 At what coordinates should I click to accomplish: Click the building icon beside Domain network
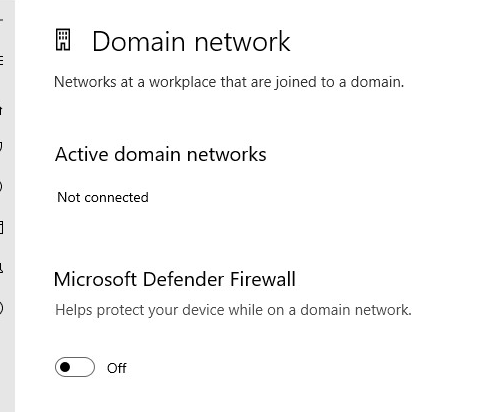(63, 40)
